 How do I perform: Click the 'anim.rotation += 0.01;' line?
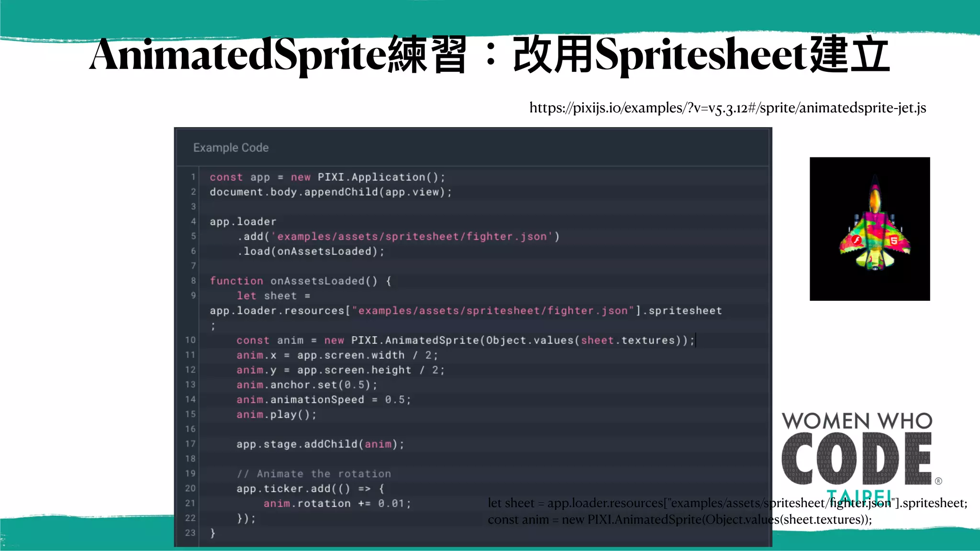click(337, 504)
